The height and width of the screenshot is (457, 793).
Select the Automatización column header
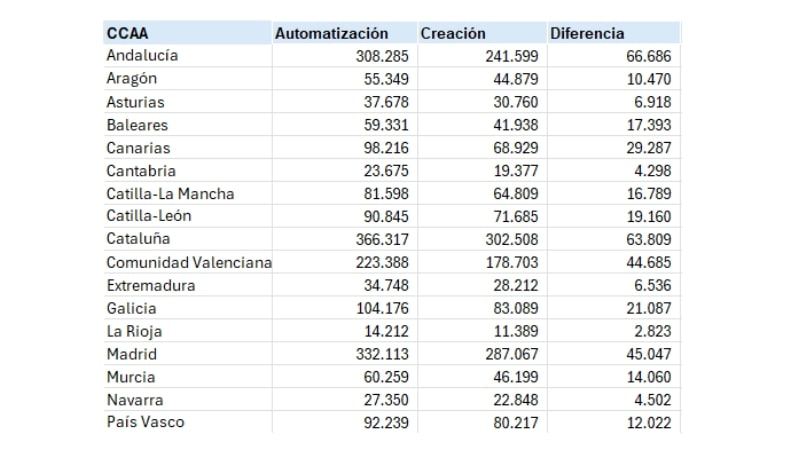click(331, 33)
